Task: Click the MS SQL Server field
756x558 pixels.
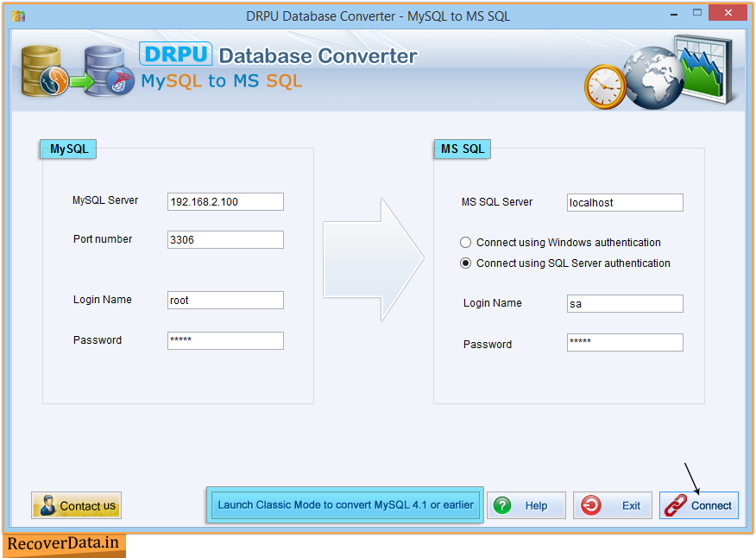Action: [x=625, y=203]
